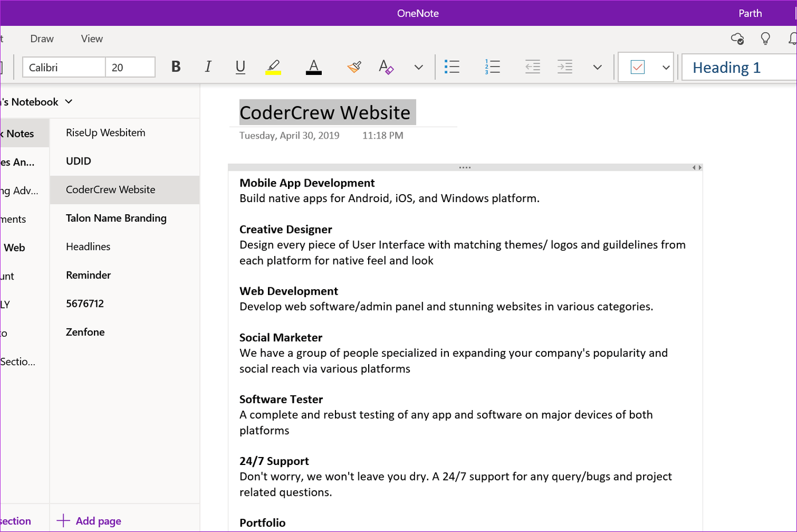
Task: Click the page date Tuesday, April 30, 2019
Action: (x=289, y=136)
